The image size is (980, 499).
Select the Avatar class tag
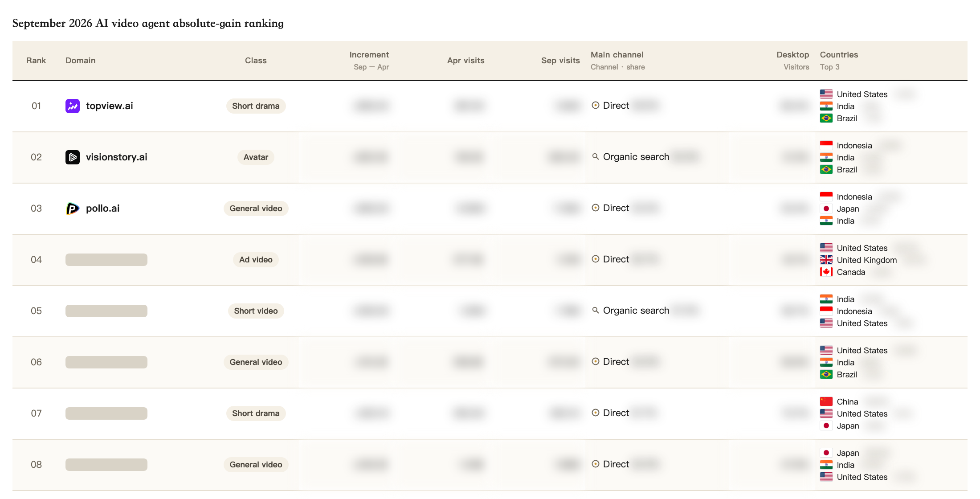click(256, 157)
